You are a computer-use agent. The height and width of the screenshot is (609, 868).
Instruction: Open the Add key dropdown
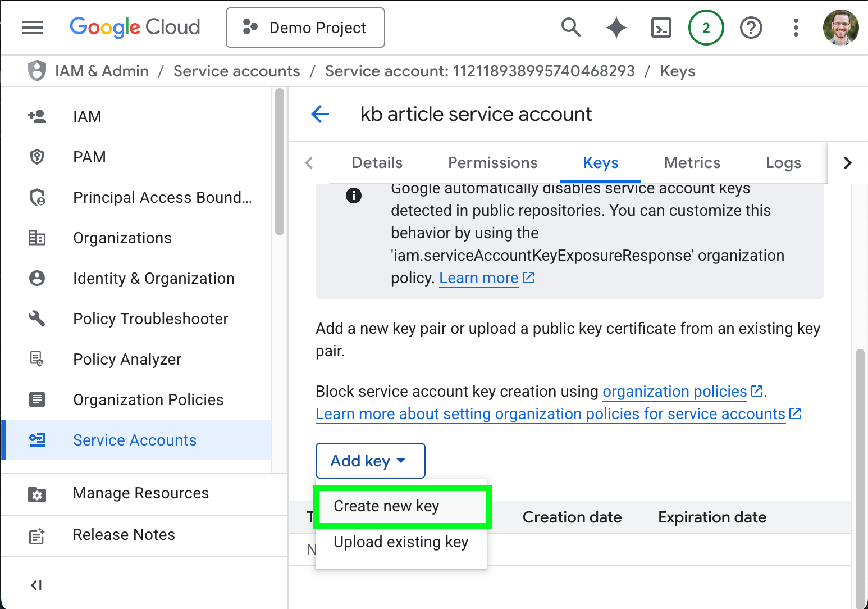pyautogui.click(x=370, y=461)
